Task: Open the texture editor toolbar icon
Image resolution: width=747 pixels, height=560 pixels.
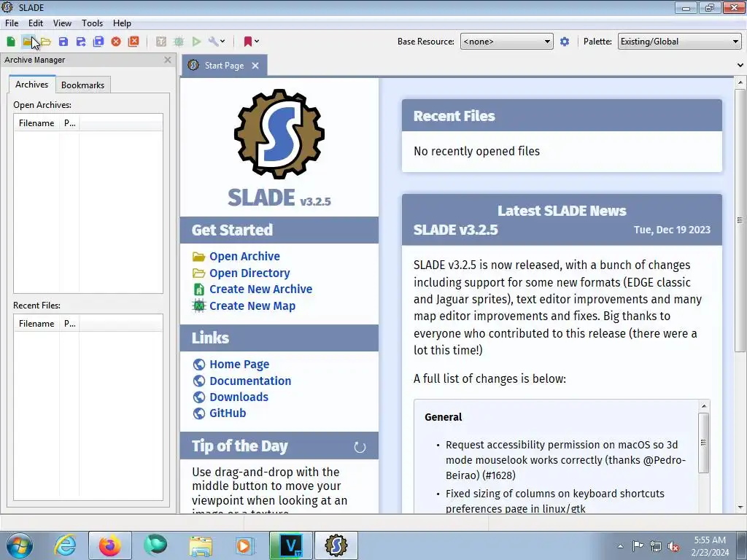Action: pyautogui.click(x=161, y=42)
